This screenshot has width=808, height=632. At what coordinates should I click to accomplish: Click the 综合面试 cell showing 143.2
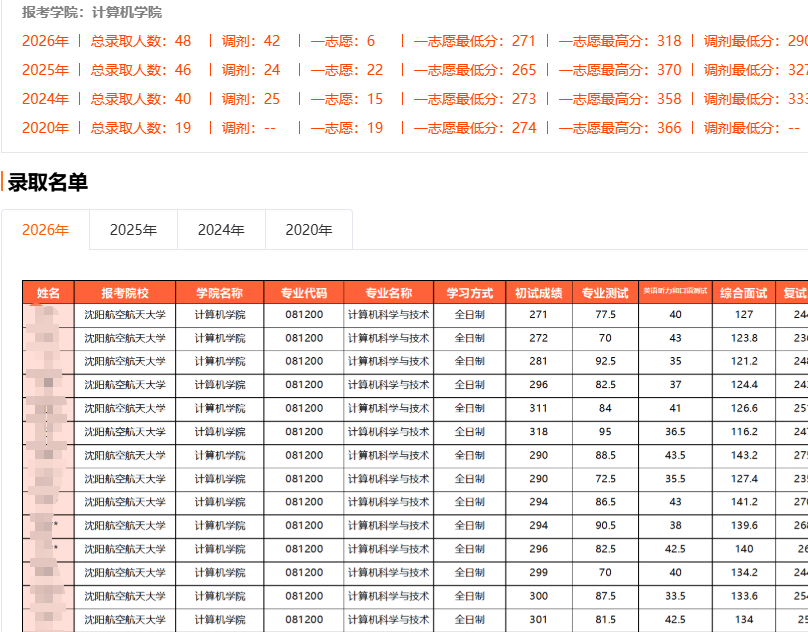tap(744, 455)
